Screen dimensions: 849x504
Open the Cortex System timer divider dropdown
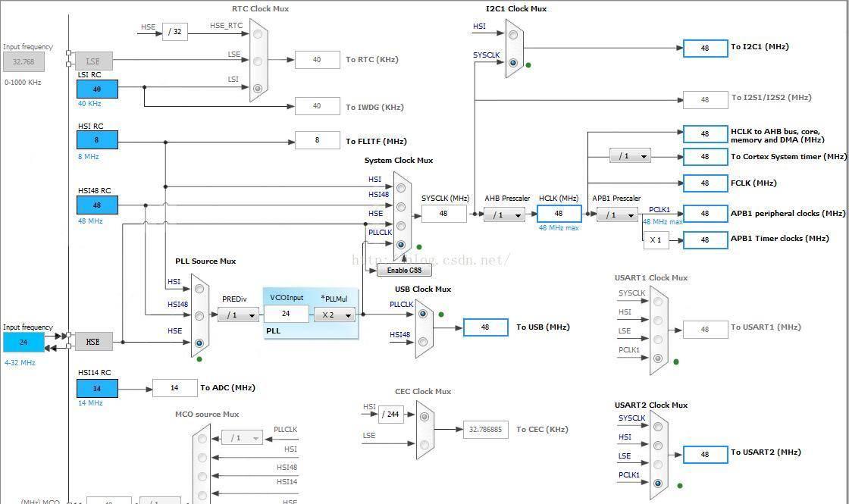[x=630, y=156]
